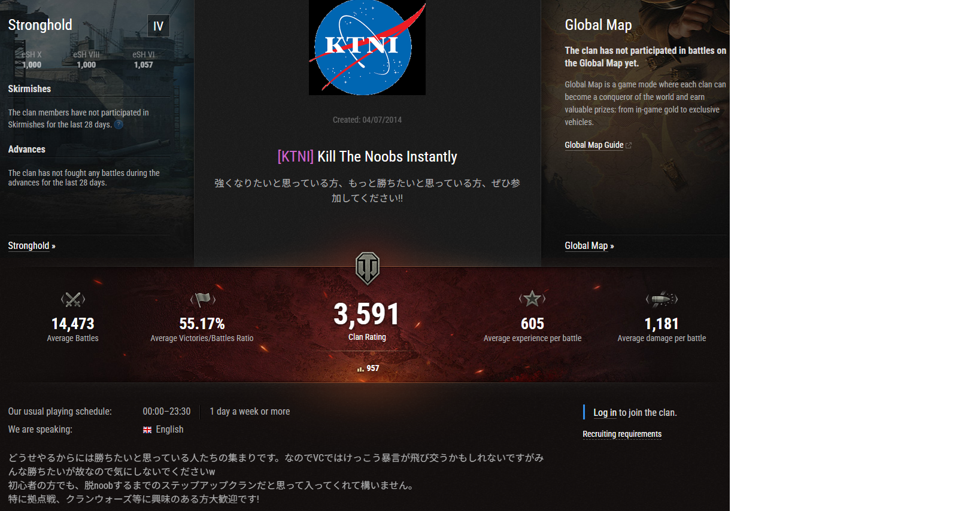Open the Global Map Guide link

click(x=594, y=145)
